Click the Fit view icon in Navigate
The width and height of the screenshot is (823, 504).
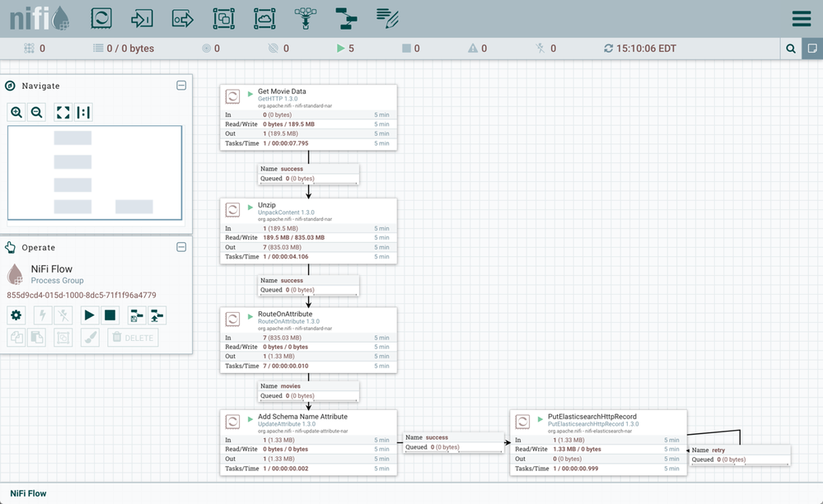pos(63,113)
